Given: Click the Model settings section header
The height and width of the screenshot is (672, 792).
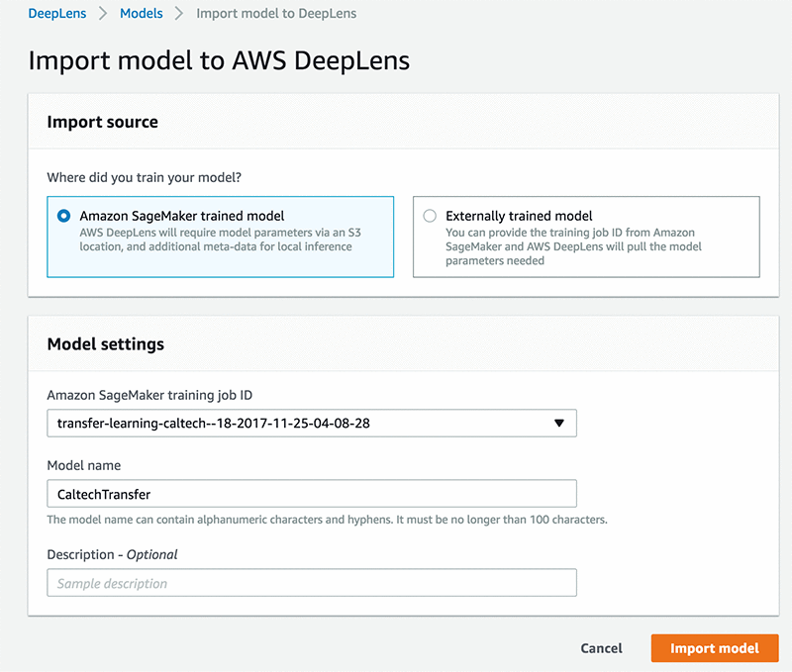Looking at the screenshot, I should tap(106, 344).
